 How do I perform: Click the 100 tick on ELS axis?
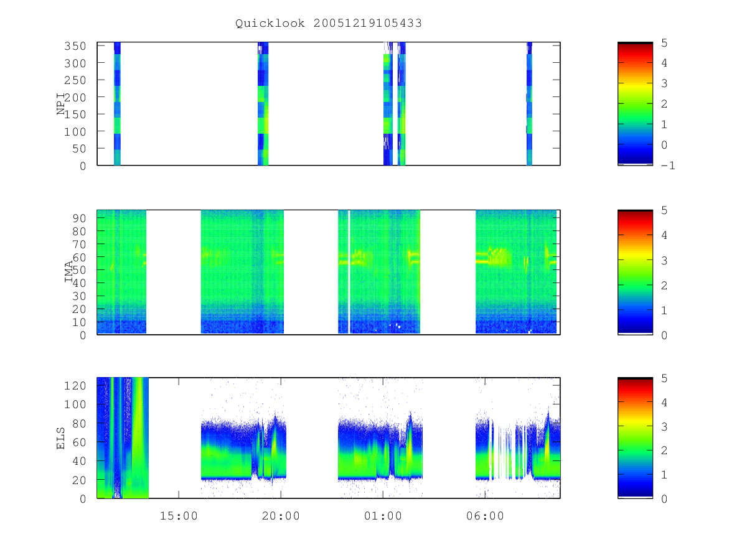point(76,404)
